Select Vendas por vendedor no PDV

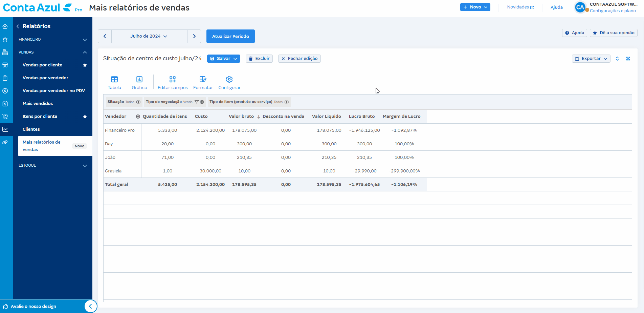(x=54, y=91)
